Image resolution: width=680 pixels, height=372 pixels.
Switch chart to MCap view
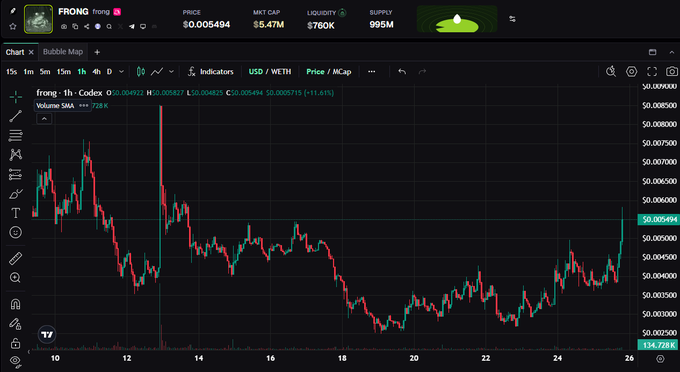342,72
